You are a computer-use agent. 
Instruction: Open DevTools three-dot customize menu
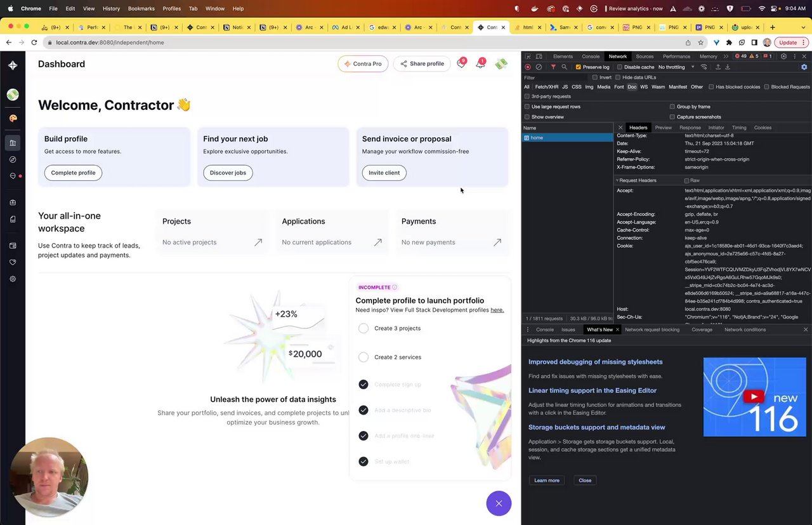(x=794, y=56)
